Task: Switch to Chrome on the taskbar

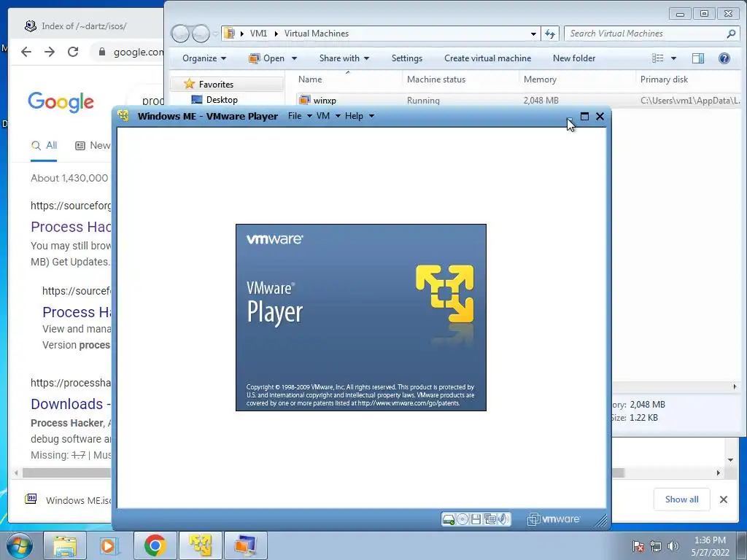Action: coord(155,545)
